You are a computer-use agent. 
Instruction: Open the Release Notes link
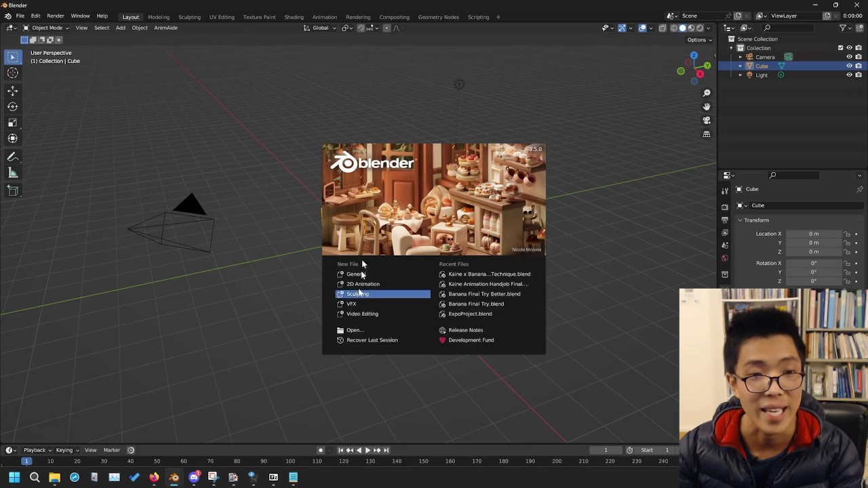(x=465, y=330)
